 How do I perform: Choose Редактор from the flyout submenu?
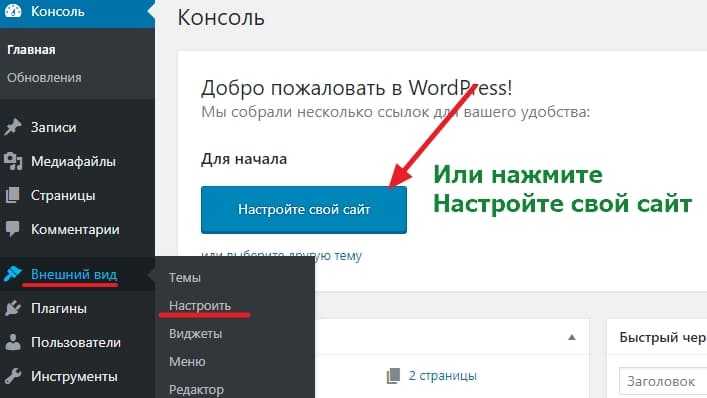[x=196, y=389]
